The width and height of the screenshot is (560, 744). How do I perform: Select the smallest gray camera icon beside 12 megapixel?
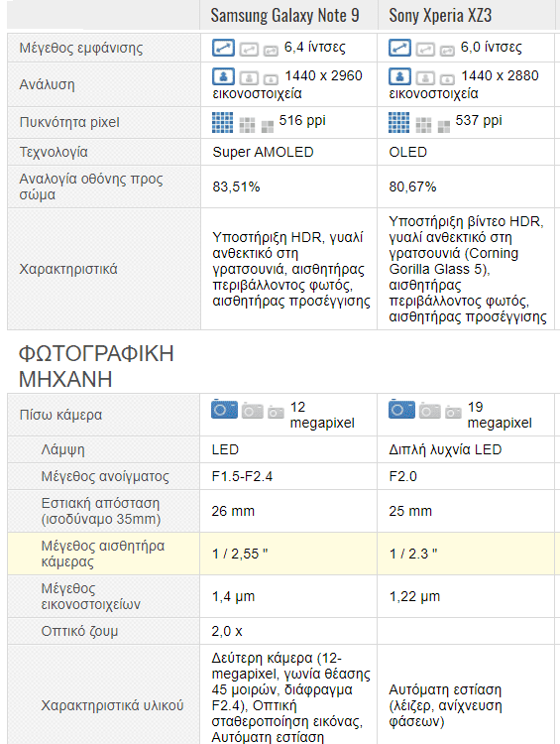[x=276, y=412]
